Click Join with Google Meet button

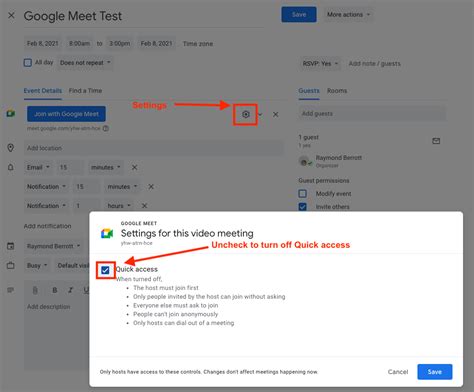pyautogui.click(x=66, y=114)
